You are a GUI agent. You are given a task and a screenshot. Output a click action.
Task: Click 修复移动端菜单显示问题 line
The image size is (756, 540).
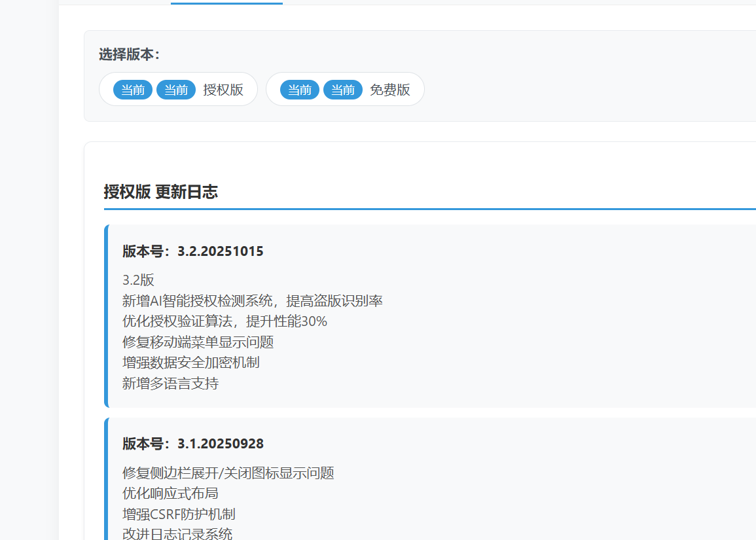[x=198, y=342]
